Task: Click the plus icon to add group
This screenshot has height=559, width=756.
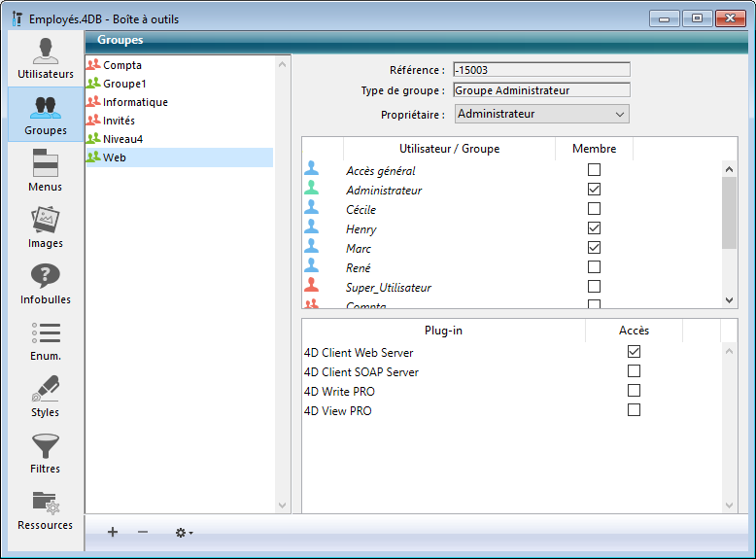Action: coord(113,532)
